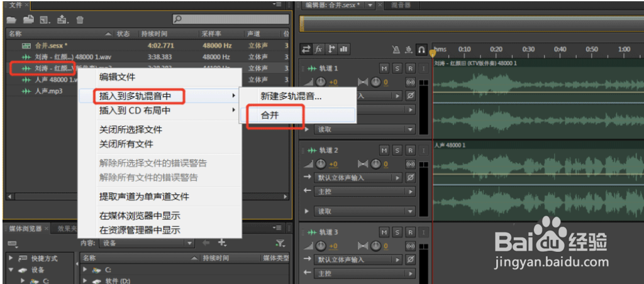This screenshot has height=284, width=644.
Task: Solo 轨道 3 with S button
Action: coord(397,232)
